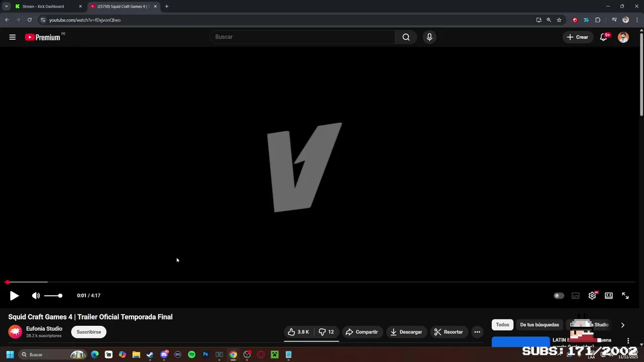Open the 7TV extension icon
This screenshot has height=362, width=644.
(586, 20)
